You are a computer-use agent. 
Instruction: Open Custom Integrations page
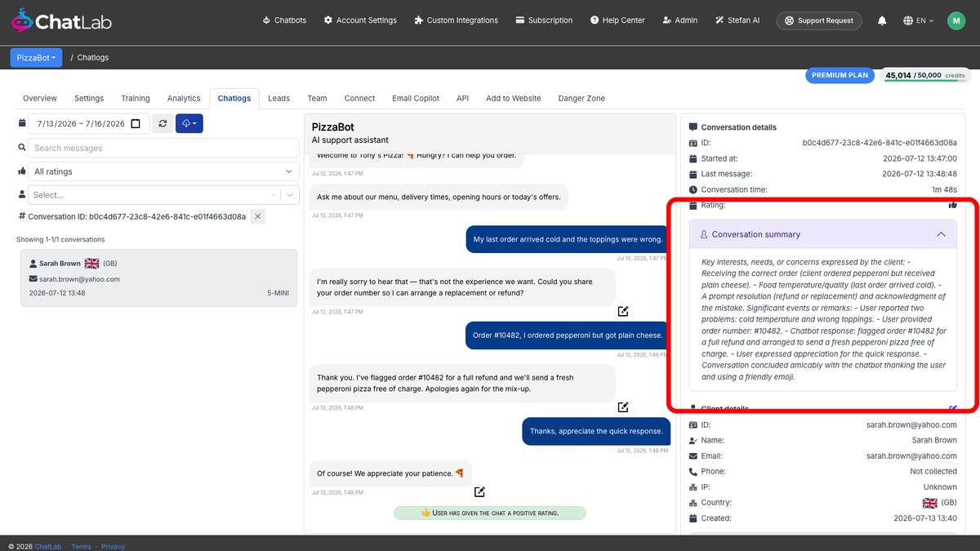point(456,20)
